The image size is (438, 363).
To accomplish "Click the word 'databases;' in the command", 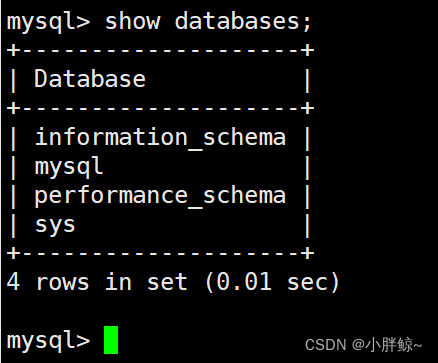I will [243, 22].
